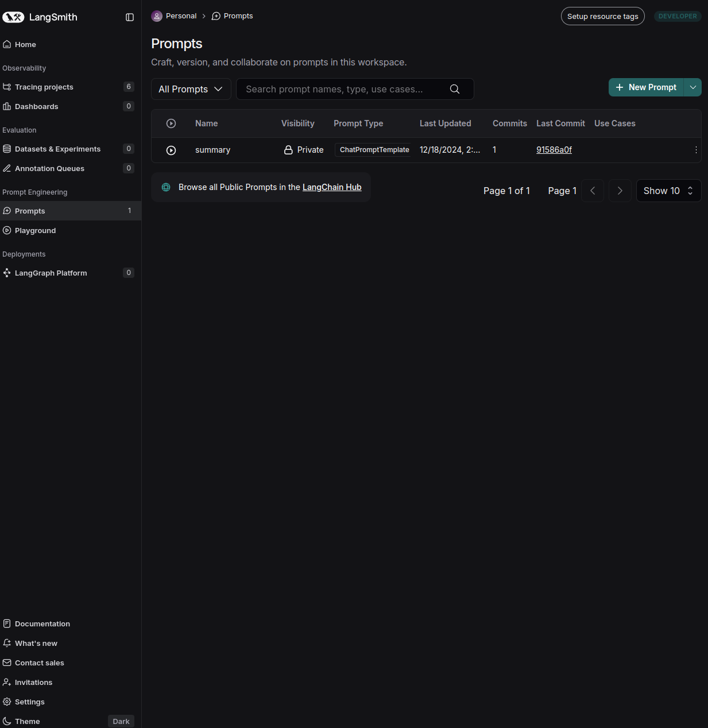This screenshot has width=708, height=728.
Task: Click the Personal avatar icon in breadcrumb
Action: click(x=157, y=16)
